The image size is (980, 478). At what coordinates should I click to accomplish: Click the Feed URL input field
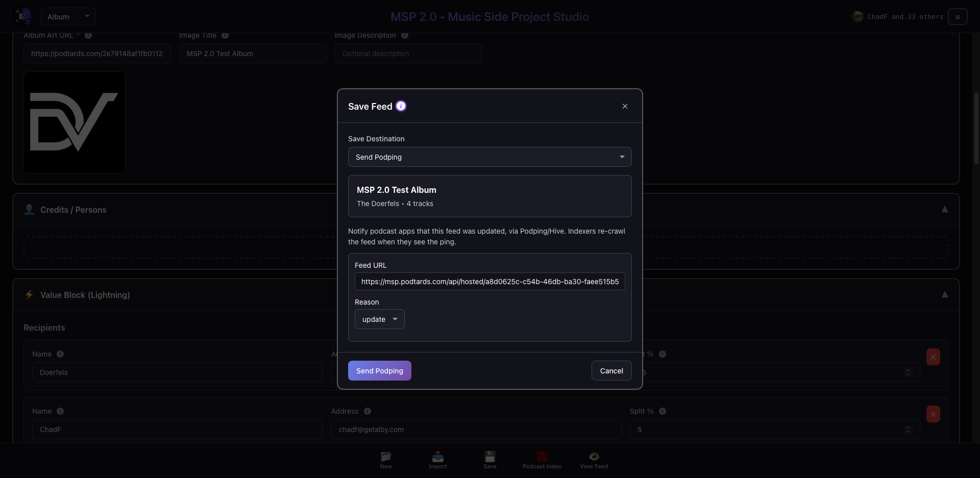(x=489, y=282)
